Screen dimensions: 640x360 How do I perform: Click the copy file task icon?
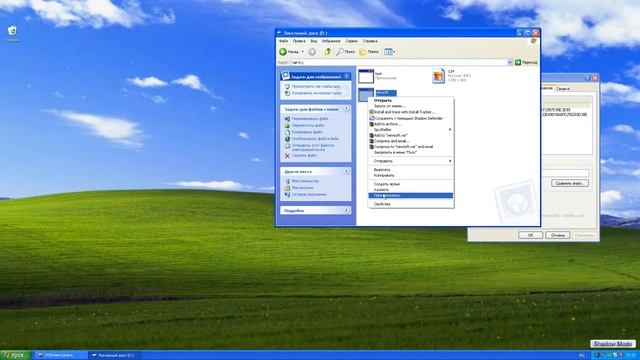287,132
